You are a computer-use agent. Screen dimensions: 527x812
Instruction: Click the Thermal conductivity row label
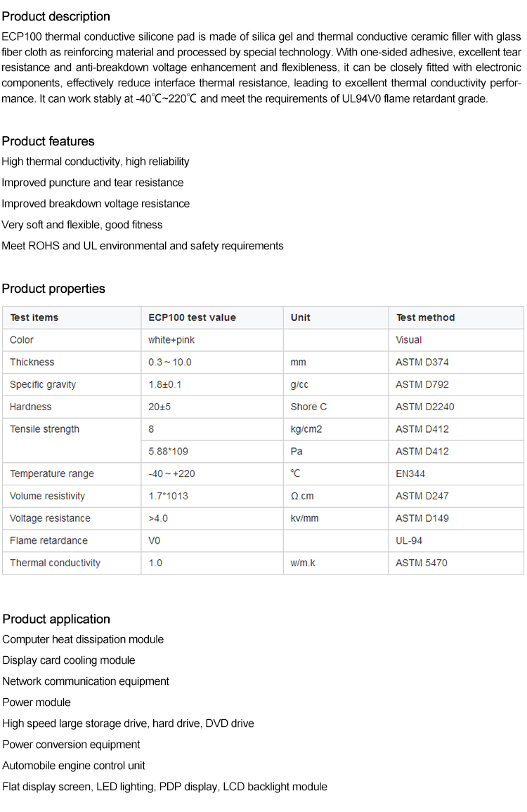(x=55, y=563)
